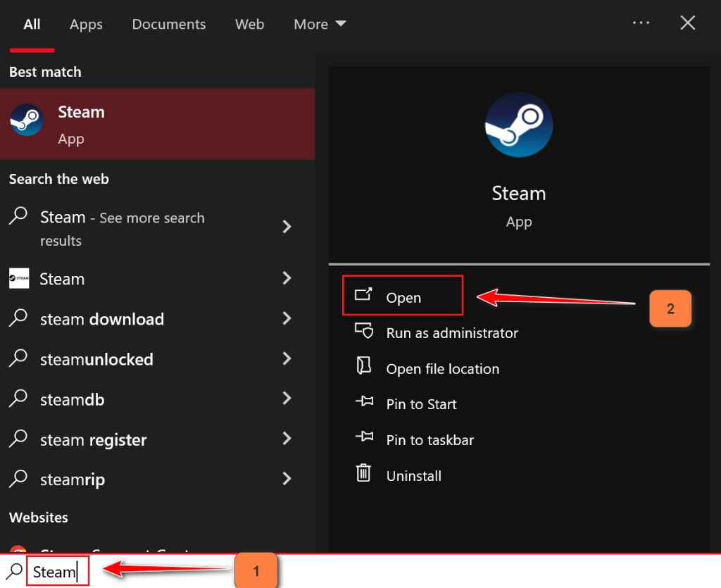This screenshot has width=721, height=588.
Task: Switch to the Apps tab
Action: point(86,24)
